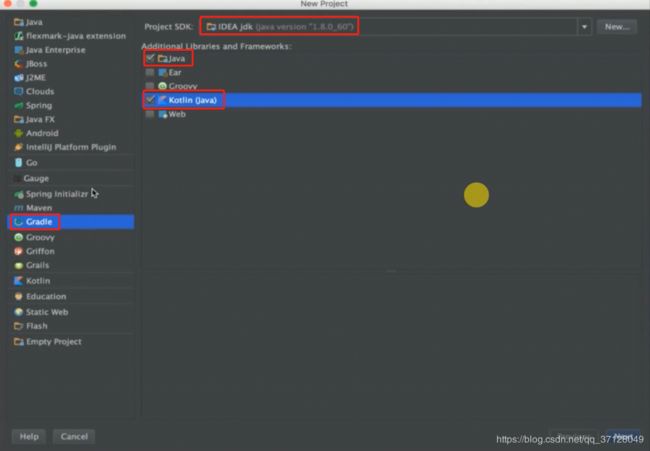Enable the Ear framework checkbox

point(150,72)
